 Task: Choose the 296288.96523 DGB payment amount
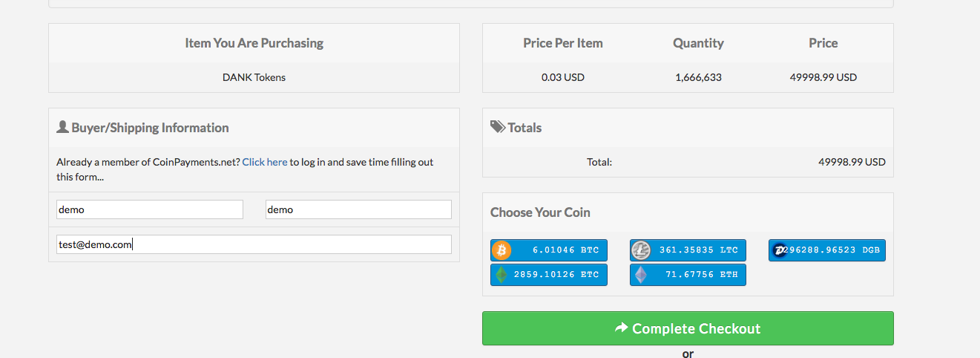coord(835,250)
